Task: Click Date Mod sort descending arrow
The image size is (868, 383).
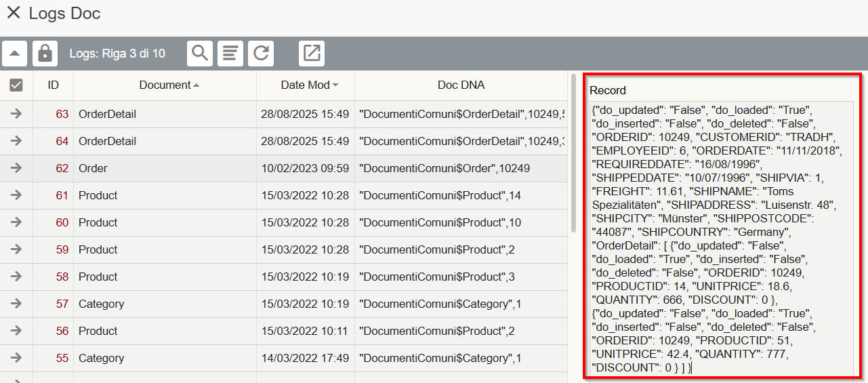Action: point(335,85)
